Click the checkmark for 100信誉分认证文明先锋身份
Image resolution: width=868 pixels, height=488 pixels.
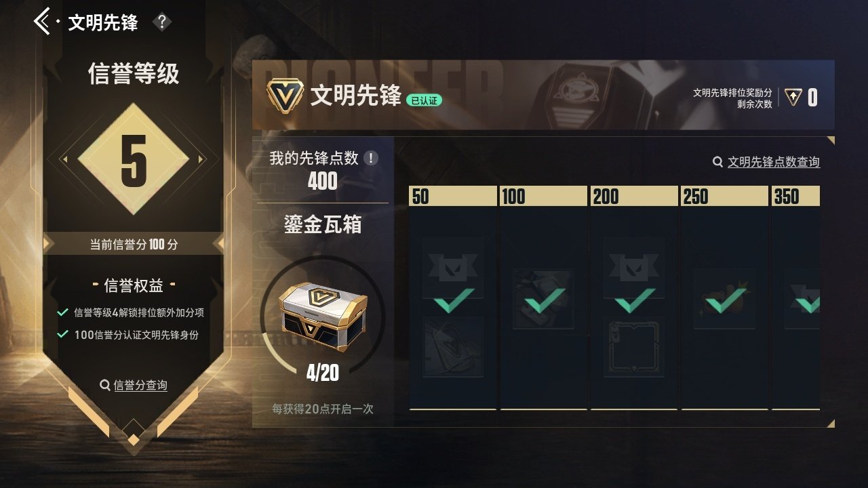[x=62, y=334]
